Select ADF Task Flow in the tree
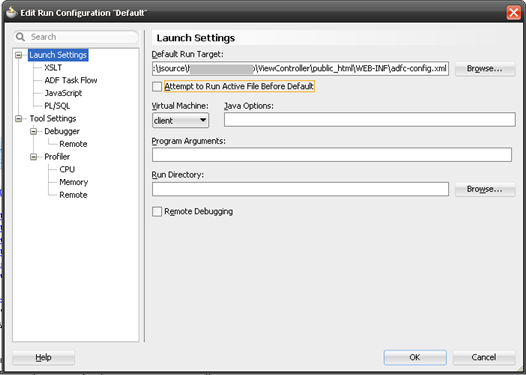 click(71, 81)
